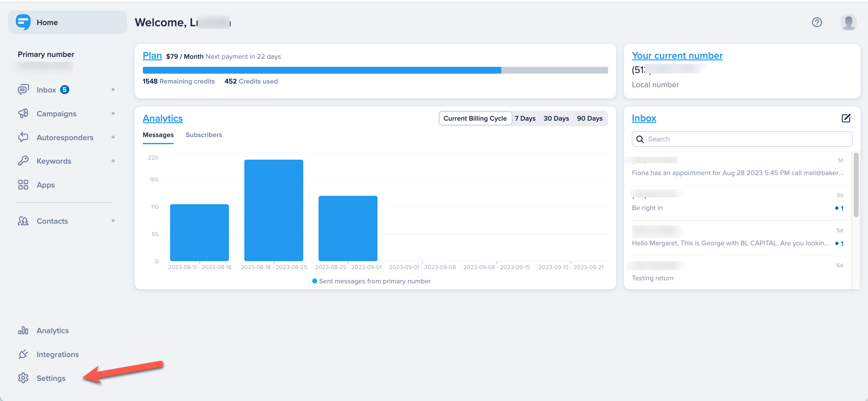Open the 'Be right in' message

pyautogui.click(x=737, y=203)
